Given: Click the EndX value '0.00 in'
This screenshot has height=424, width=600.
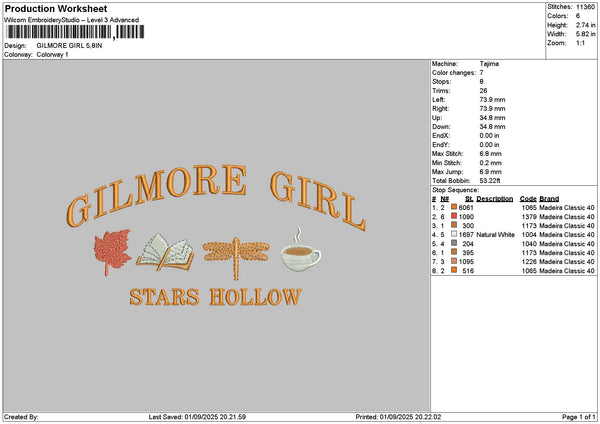Looking at the screenshot, I should [489, 135].
